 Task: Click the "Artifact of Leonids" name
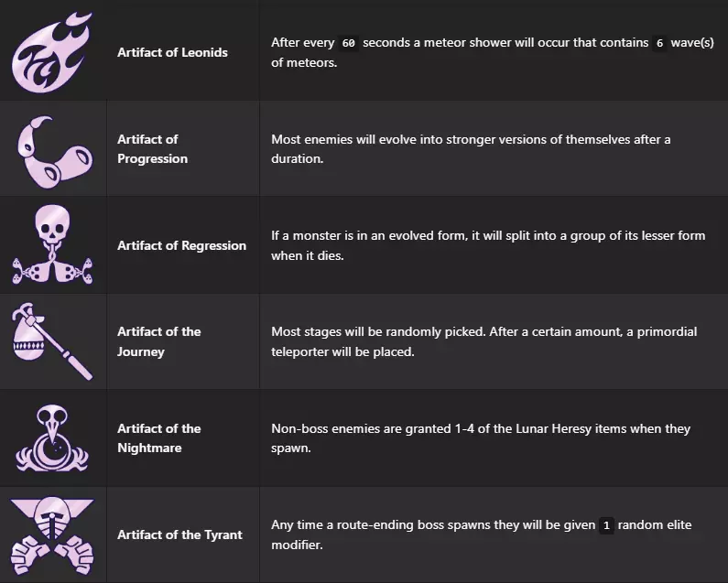[x=172, y=52]
